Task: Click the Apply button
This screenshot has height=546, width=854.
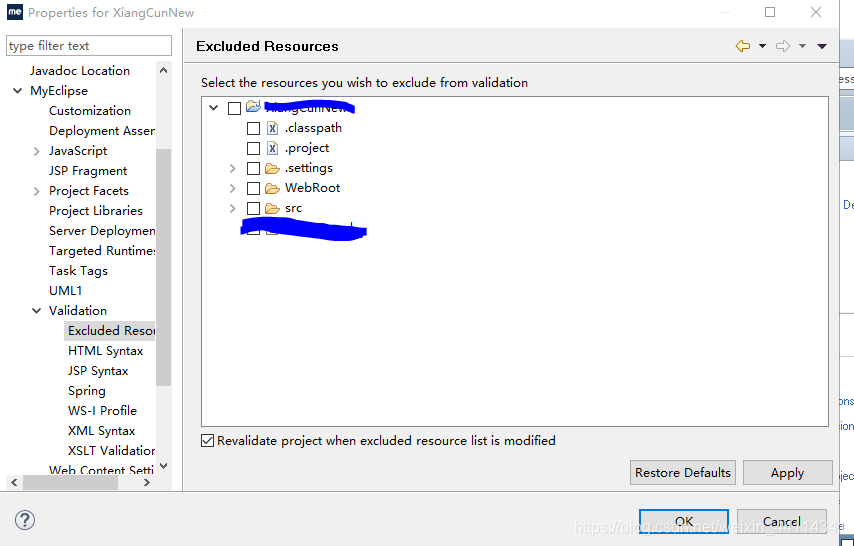Action: point(788,472)
